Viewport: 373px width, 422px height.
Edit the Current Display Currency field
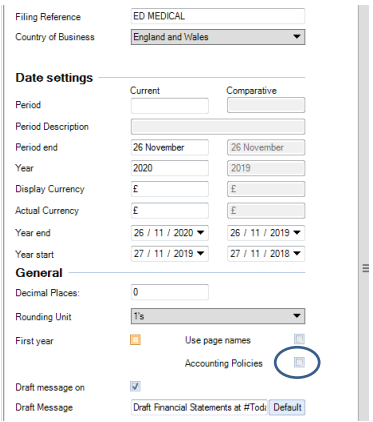pos(170,189)
